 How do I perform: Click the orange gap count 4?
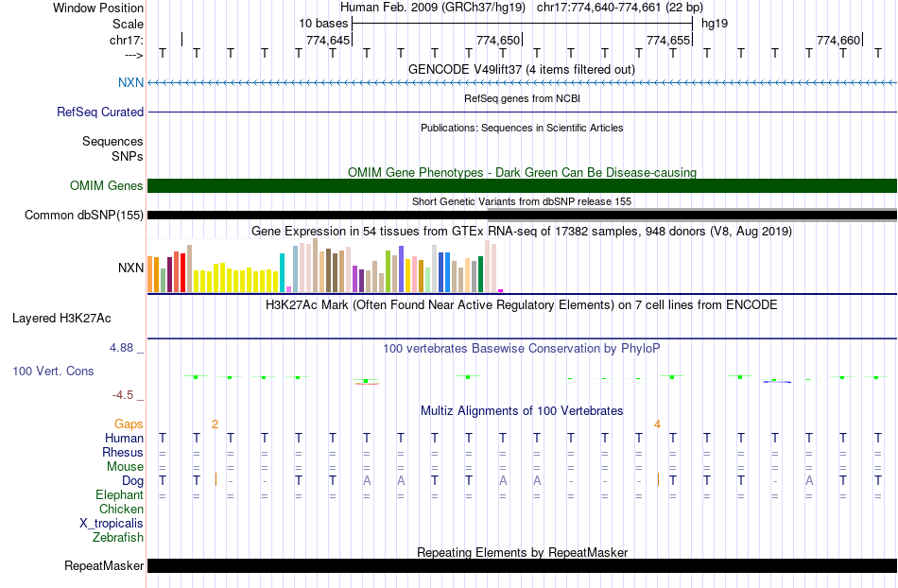click(657, 424)
